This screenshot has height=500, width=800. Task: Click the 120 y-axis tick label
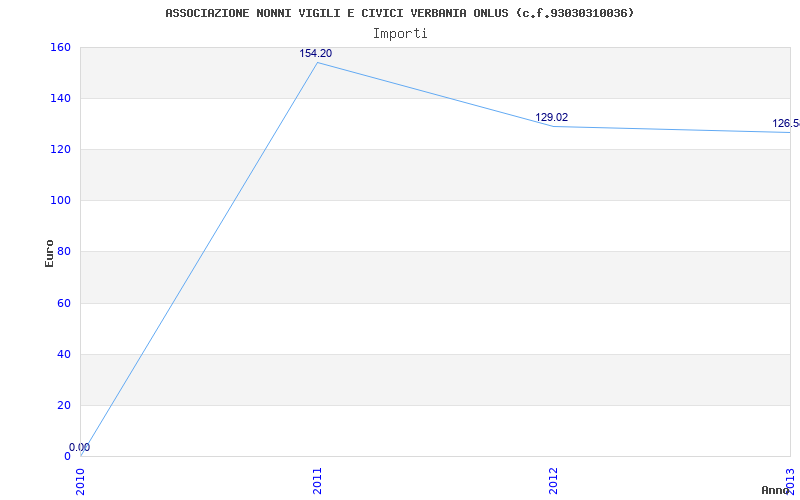[x=60, y=149]
